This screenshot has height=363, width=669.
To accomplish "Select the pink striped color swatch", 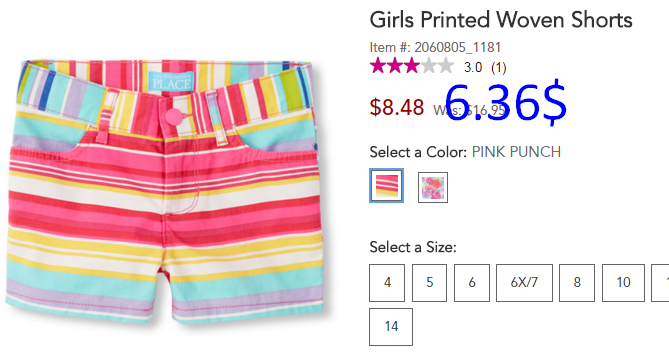I will pos(387,186).
